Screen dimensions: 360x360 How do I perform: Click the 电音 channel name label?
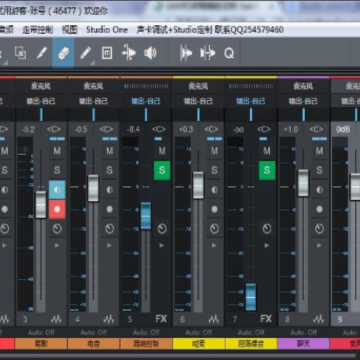tap(93, 344)
